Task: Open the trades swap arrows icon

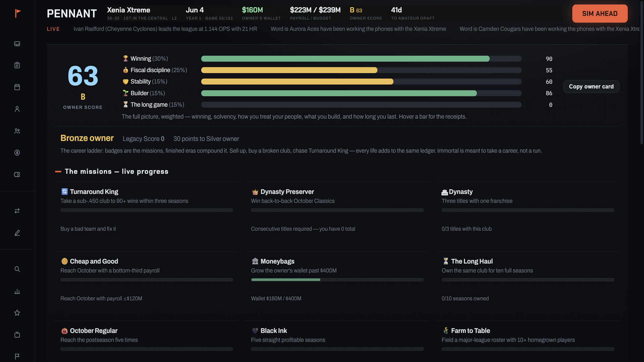Action: tap(17, 211)
